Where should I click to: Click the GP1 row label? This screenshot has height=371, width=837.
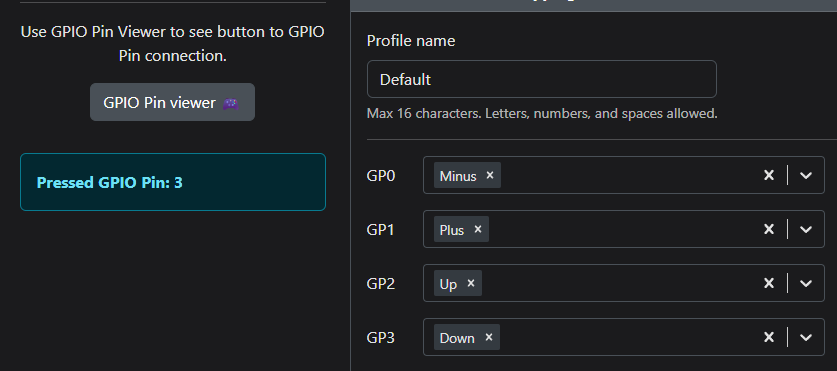(381, 229)
